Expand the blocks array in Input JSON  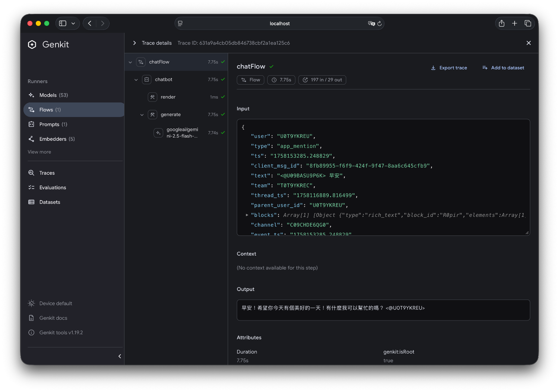click(247, 215)
